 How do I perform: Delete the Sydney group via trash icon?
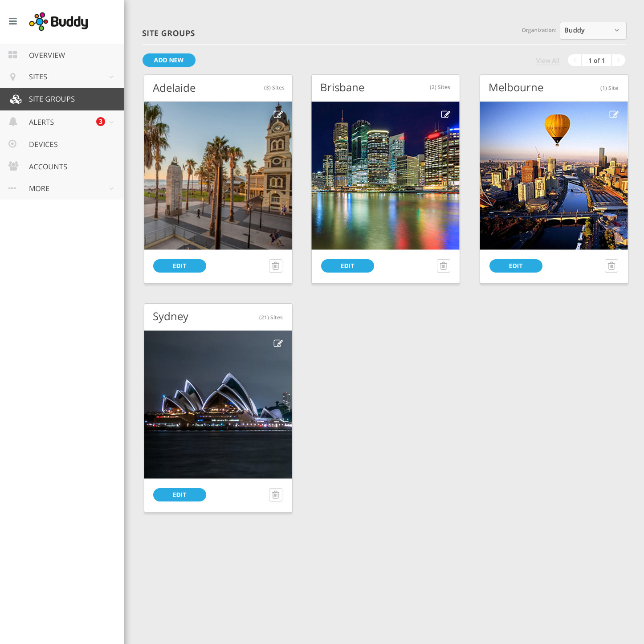point(276,495)
